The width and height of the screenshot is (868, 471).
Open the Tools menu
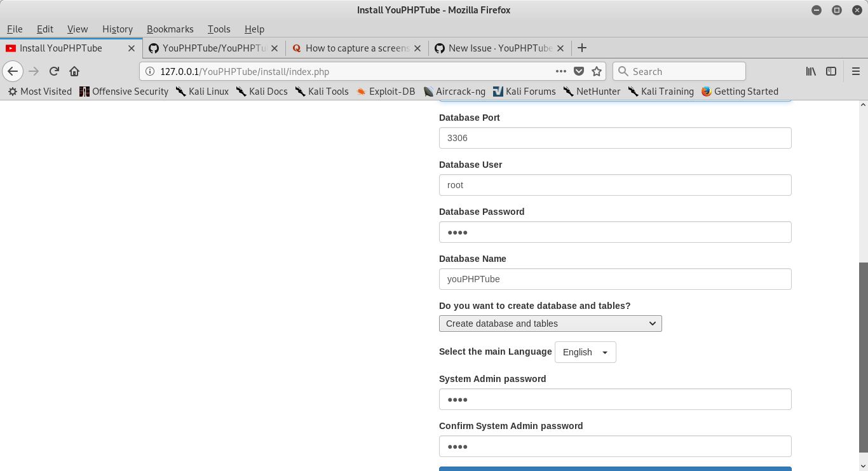(219, 29)
